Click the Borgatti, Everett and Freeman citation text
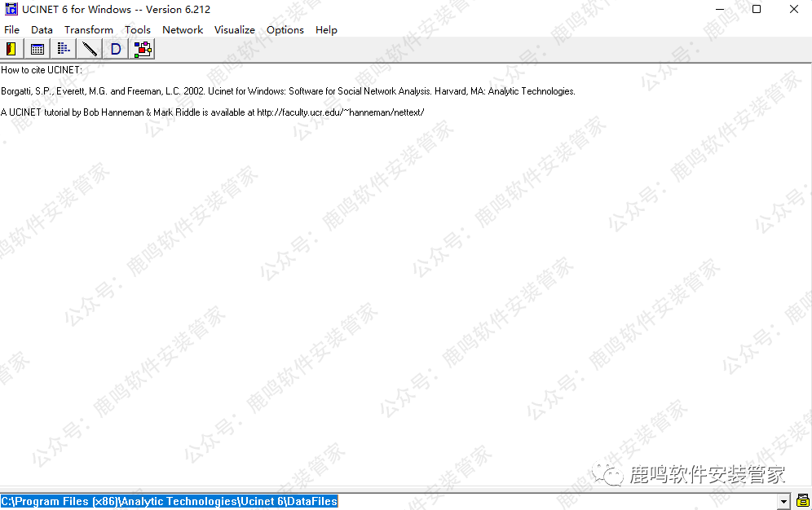The height and width of the screenshot is (510, 812). click(288, 91)
